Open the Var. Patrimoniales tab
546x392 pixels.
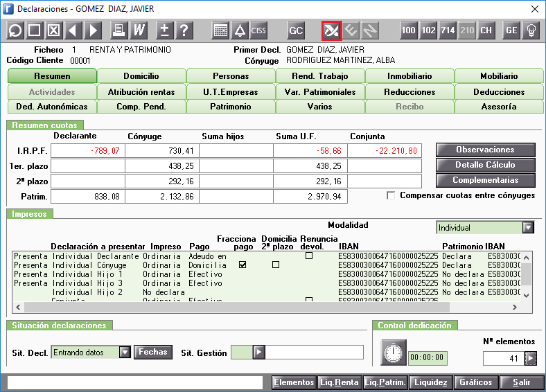[320, 92]
